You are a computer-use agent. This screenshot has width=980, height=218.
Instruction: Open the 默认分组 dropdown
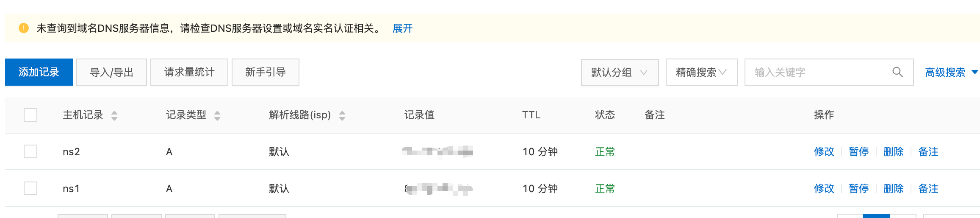(620, 72)
